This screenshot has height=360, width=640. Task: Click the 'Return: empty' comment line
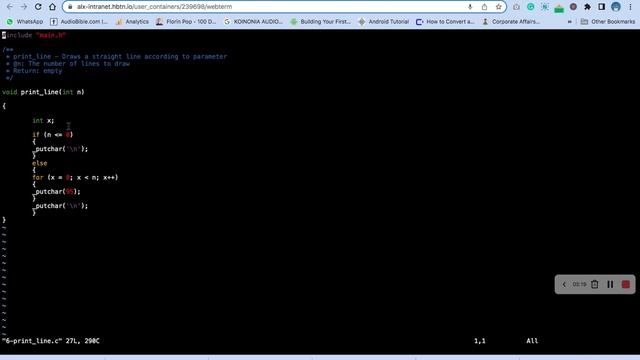point(34,71)
